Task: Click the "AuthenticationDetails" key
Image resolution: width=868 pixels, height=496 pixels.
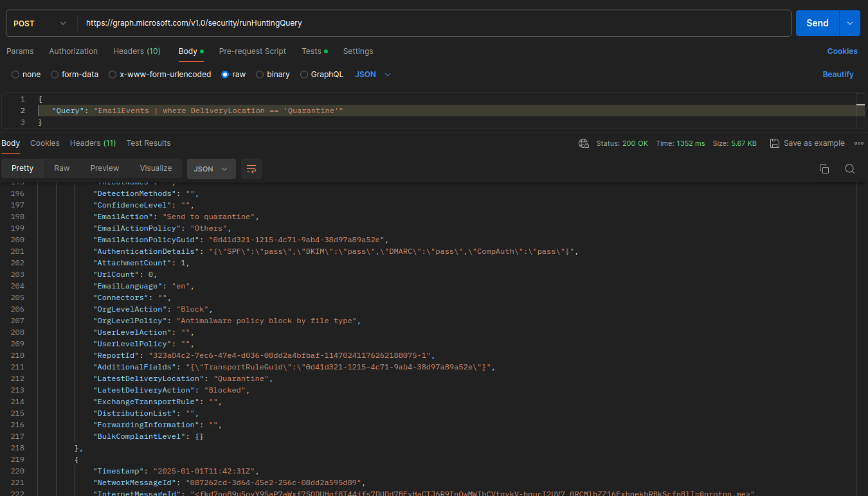Action: point(146,251)
